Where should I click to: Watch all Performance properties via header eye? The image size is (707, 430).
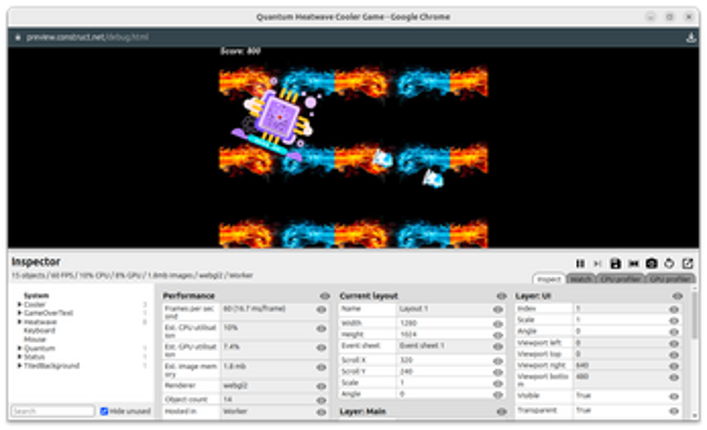pyautogui.click(x=325, y=296)
